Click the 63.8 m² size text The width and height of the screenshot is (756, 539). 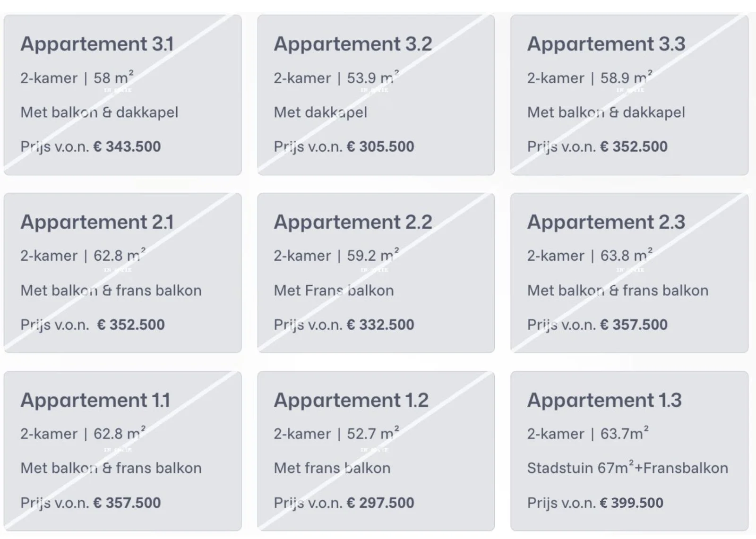[x=626, y=256]
